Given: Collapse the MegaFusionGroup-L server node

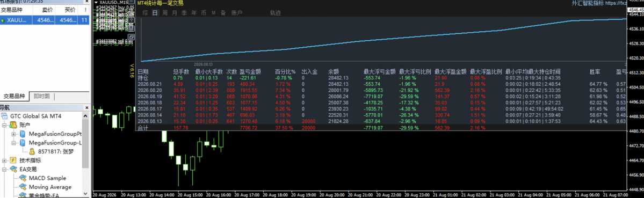Looking at the screenshot, I should (13, 143).
